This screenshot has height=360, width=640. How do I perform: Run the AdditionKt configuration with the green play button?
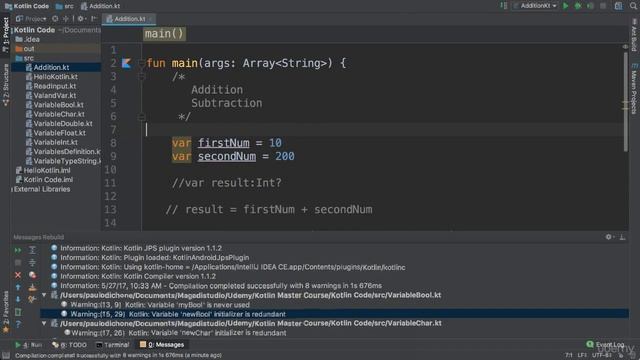[x=565, y=6]
